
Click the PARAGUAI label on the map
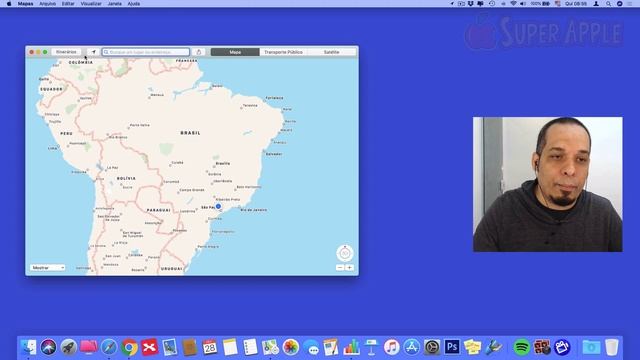[x=159, y=210]
